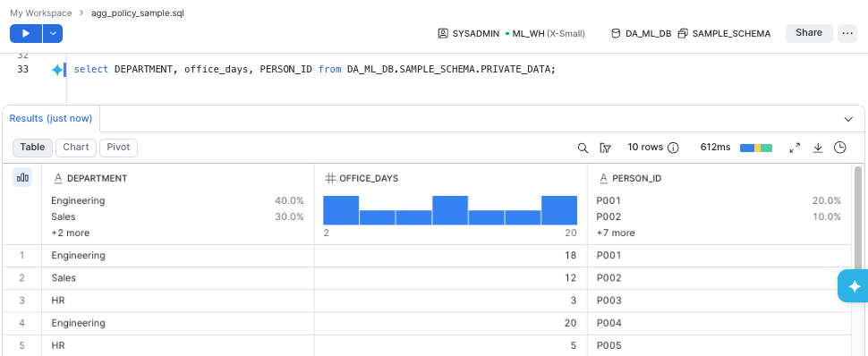The height and width of the screenshot is (356, 868).
Task: Open the SYSADMIN role selector
Action: [468, 34]
